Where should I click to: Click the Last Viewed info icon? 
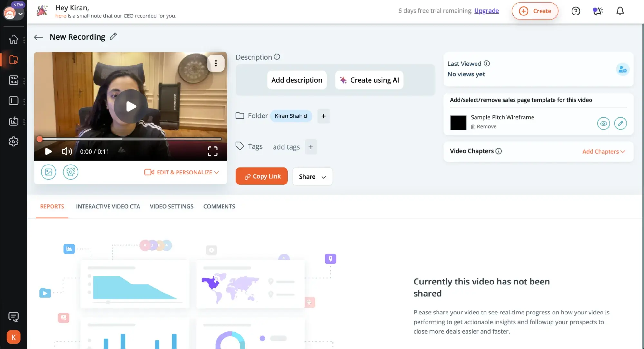click(487, 64)
